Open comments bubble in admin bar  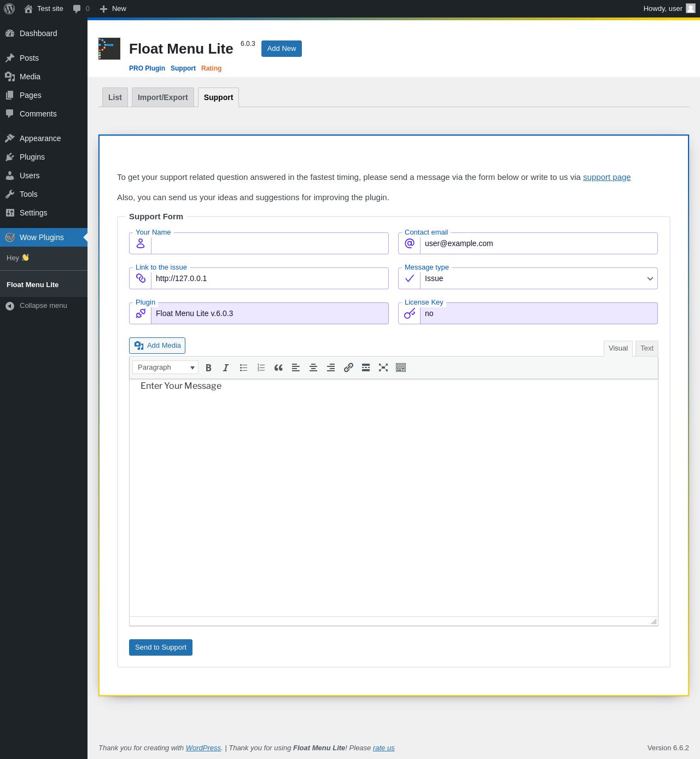pos(81,9)
